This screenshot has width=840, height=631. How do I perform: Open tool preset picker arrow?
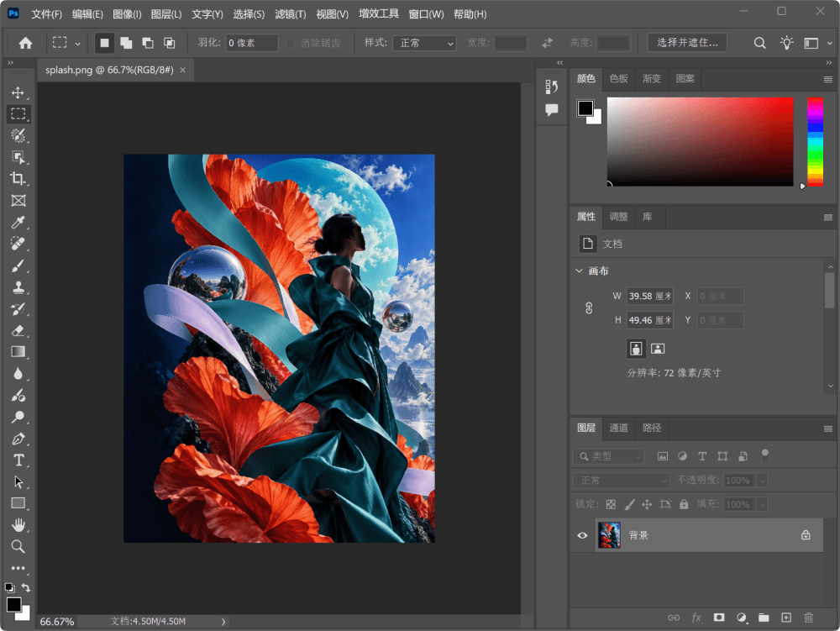77,44
